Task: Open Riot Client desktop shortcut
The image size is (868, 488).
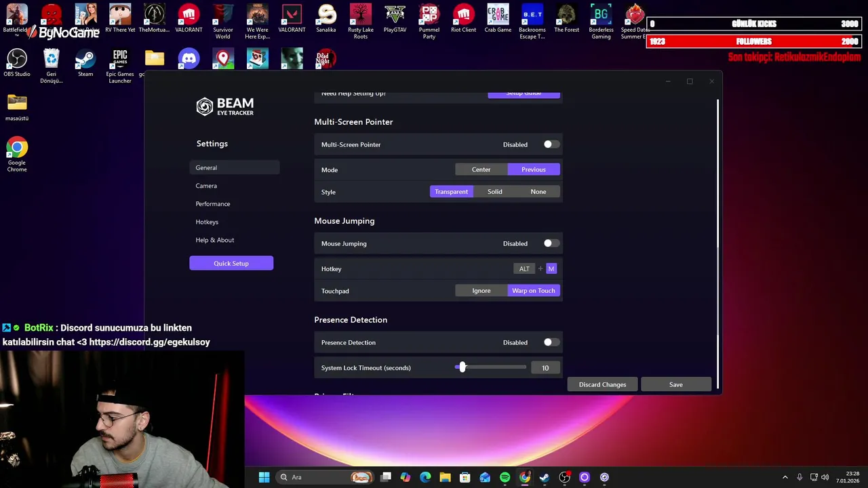Action: click(463, 18)
